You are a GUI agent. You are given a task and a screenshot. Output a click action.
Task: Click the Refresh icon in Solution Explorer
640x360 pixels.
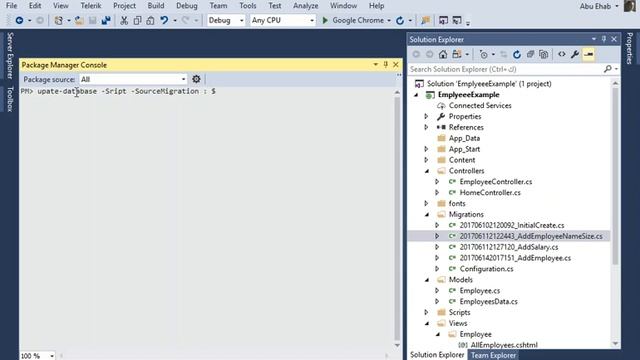pyautogui.click(x=517, y=54)
